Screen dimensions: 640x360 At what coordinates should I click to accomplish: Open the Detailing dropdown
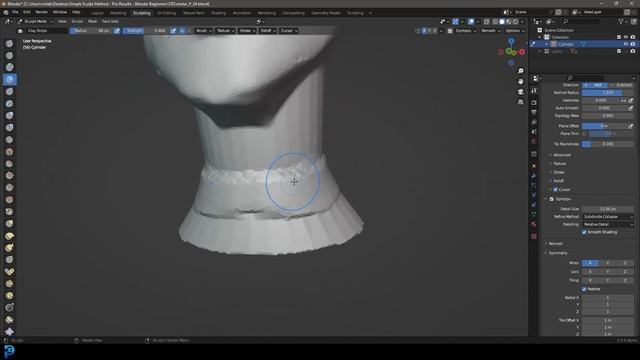[x=608, y=224]
